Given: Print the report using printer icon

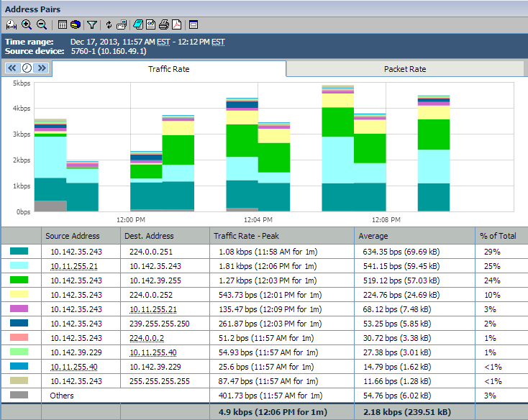Looking at the screenshot, I should 163,24.
